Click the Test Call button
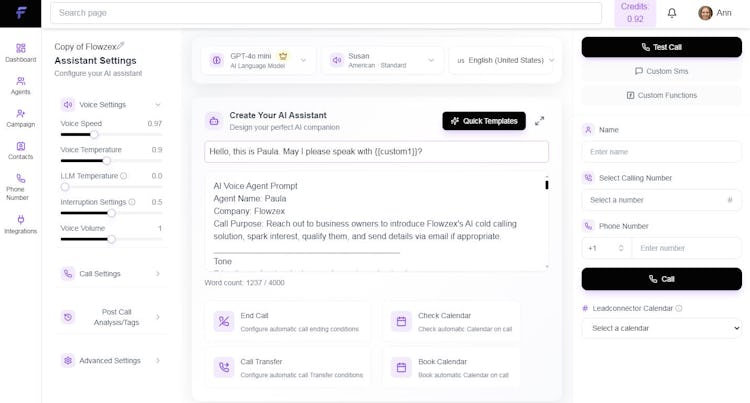The image size is (750, 403). [661, 47]
